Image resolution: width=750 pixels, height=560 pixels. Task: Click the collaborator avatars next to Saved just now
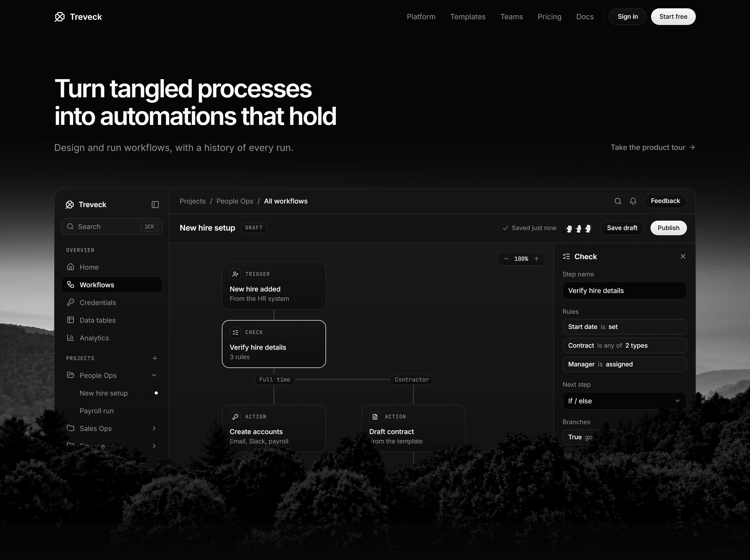[578, 228]
